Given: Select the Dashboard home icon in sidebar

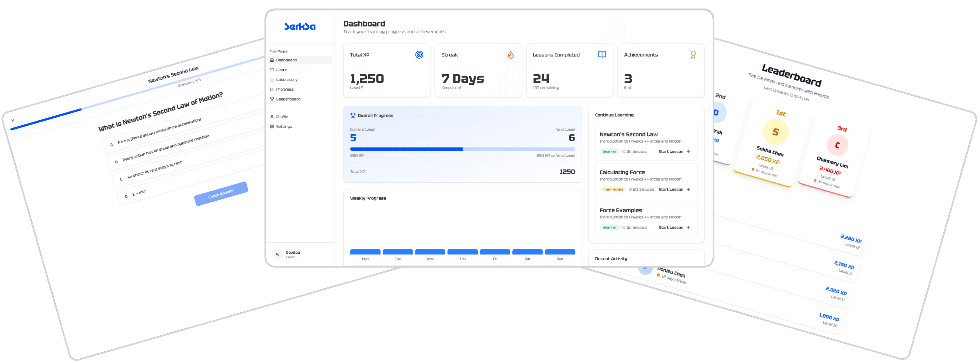Looking at the screenshot, I should (x=272, y=60).
